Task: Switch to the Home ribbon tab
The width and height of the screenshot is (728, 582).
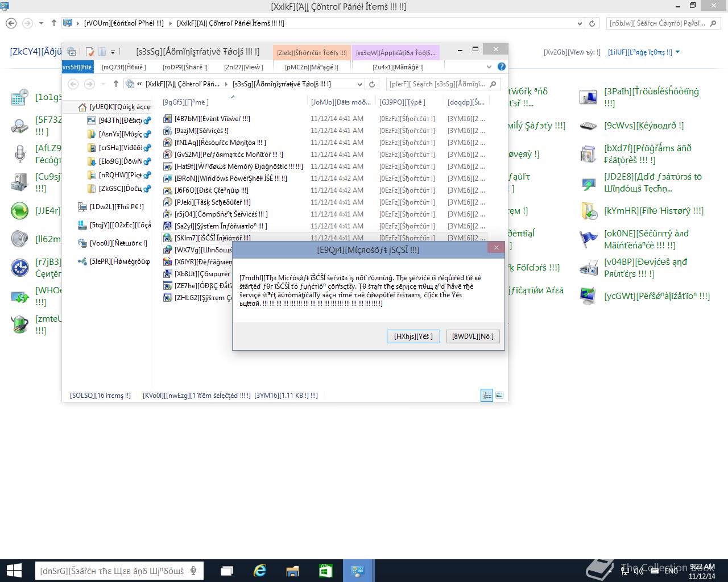Action: (123, 67)
